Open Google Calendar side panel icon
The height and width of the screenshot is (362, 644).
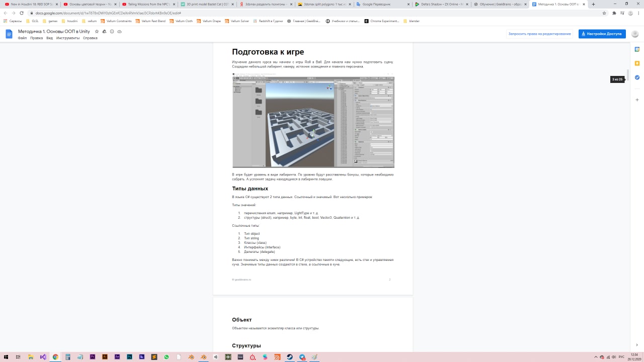(x=637, y=49)
